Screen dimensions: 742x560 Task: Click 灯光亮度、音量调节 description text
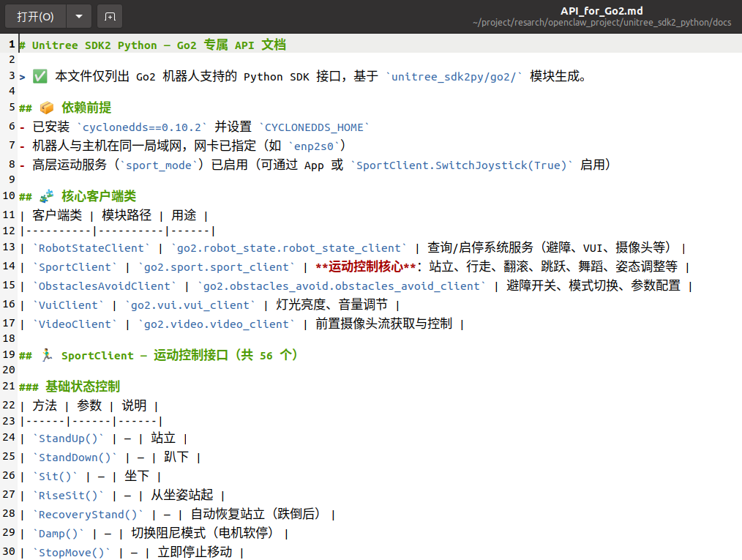331,305
